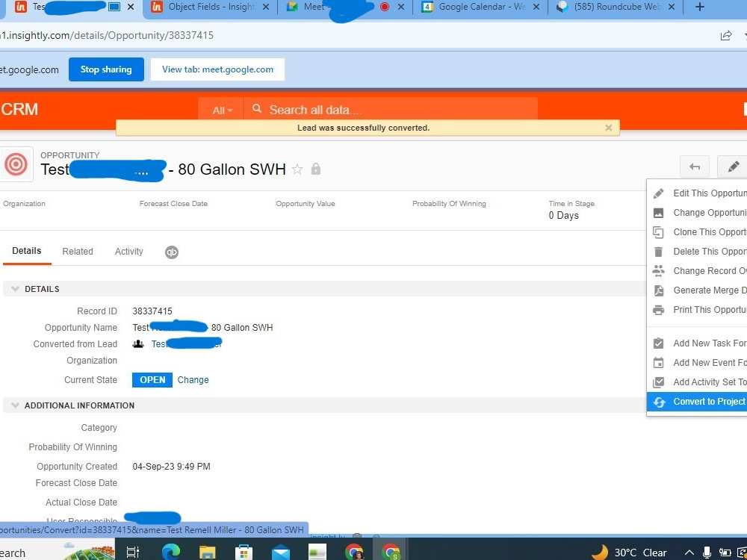Image resolution: width=747 pixels, height=560 pixels.
Task: Click the people icon beside the converted lead
Action: coord(138,343)
